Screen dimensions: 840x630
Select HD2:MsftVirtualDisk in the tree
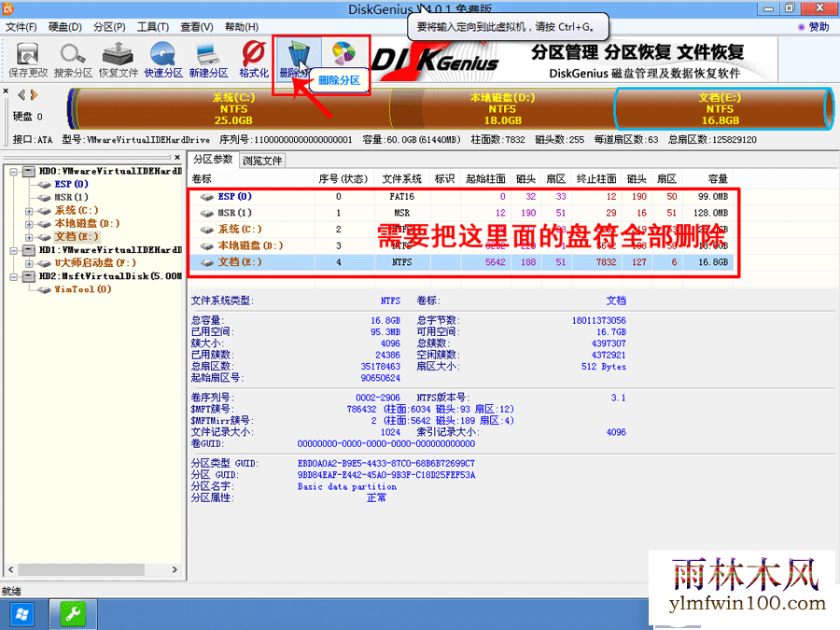click(110, 276)
